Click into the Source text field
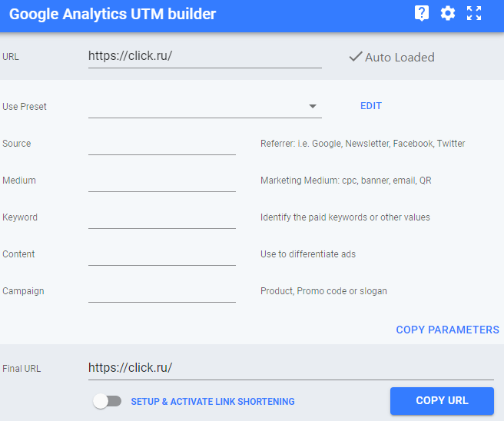The width and height of the screenshot is (504, 421). [x=161, y=144]
